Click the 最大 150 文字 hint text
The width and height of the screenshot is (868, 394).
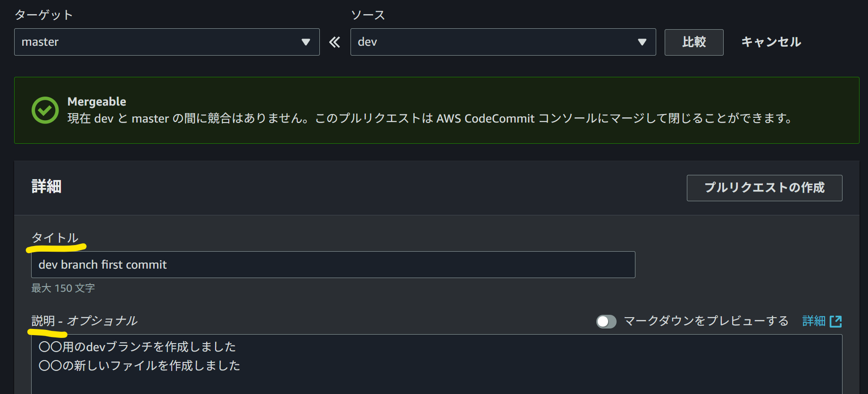[62, 288]
